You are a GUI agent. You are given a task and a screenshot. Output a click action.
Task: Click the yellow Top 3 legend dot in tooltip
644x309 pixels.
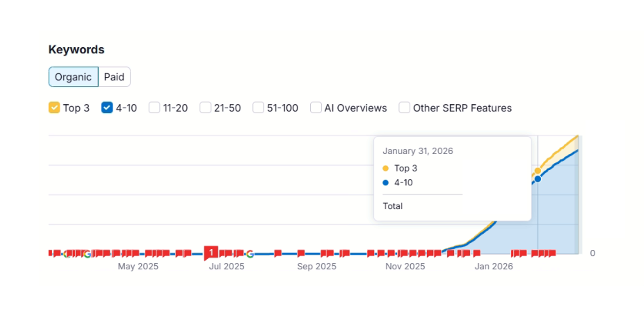pos(386,168)
